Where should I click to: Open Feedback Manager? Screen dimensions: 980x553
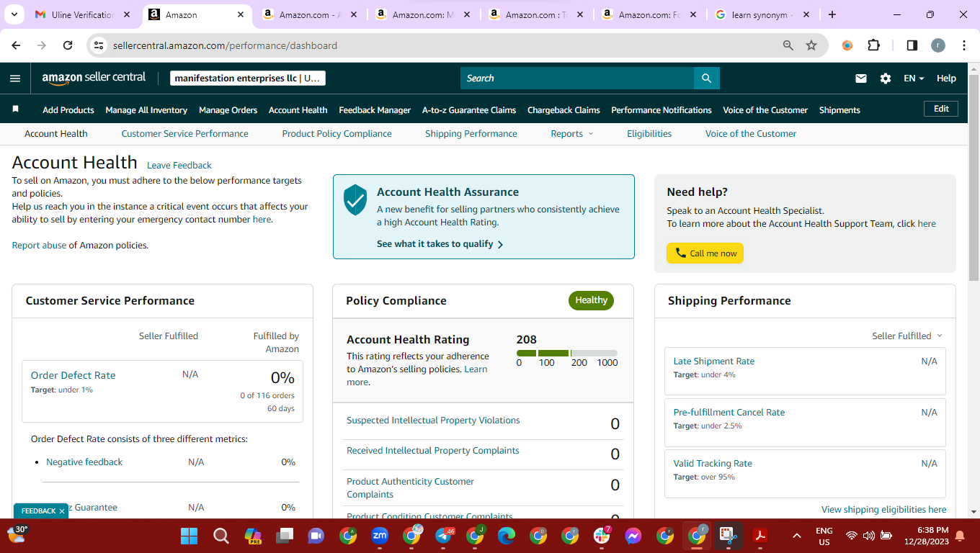pyautogui.click(x=375, y=110)
